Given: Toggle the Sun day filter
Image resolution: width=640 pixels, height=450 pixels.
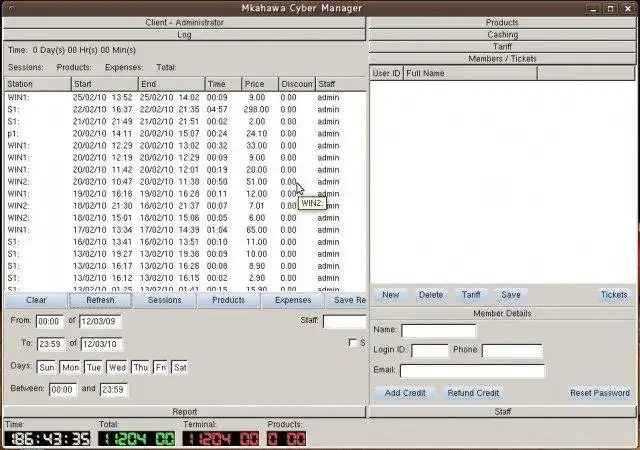Looking at the screenshot, I should [x=47, y=368].
